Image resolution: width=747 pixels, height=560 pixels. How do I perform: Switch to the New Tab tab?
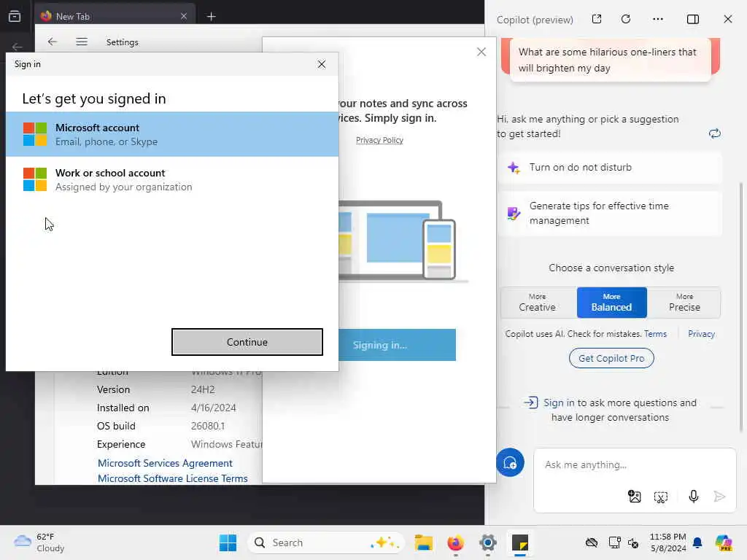point(115,16)
